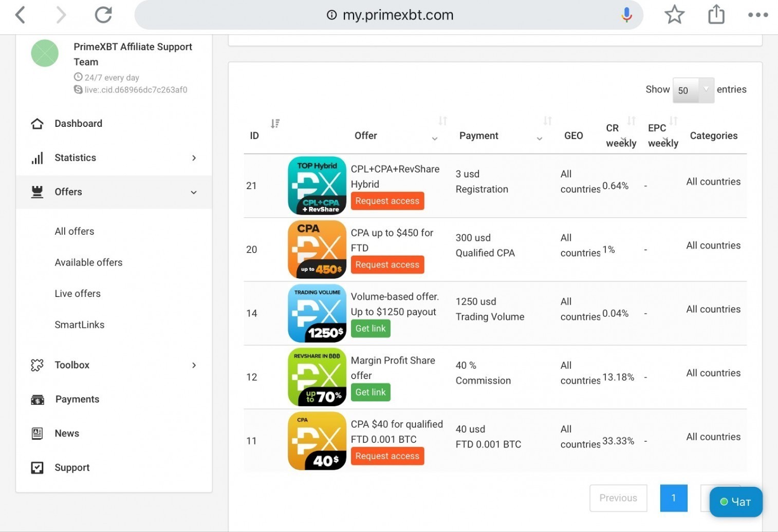Click the Margin Profit Share offer title
Screen dimensions: 778x532
393,368
